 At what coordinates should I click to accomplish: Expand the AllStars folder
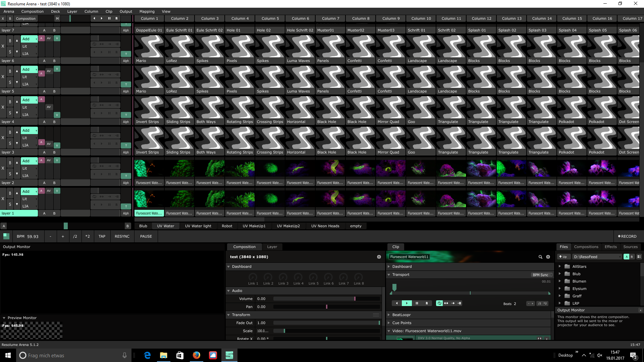point(559,266)
